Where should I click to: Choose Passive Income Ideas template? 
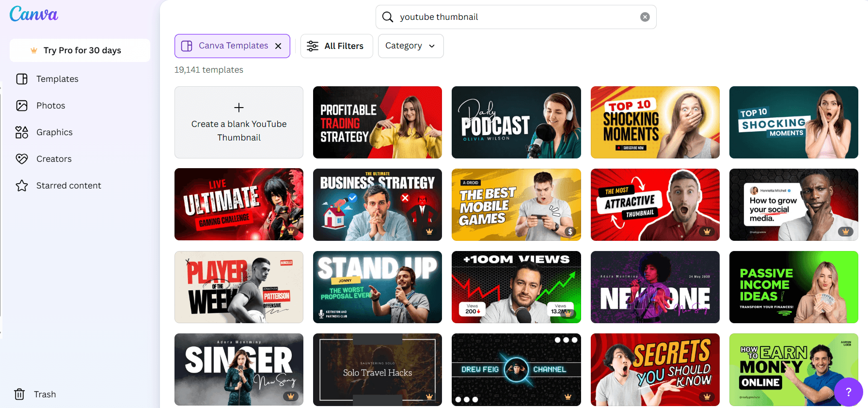pos(794,287)
